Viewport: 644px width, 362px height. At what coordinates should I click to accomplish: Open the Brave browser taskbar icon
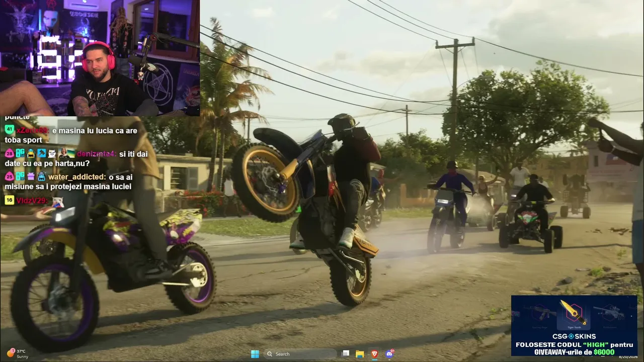pyautogui.click(x=374, y=354)
